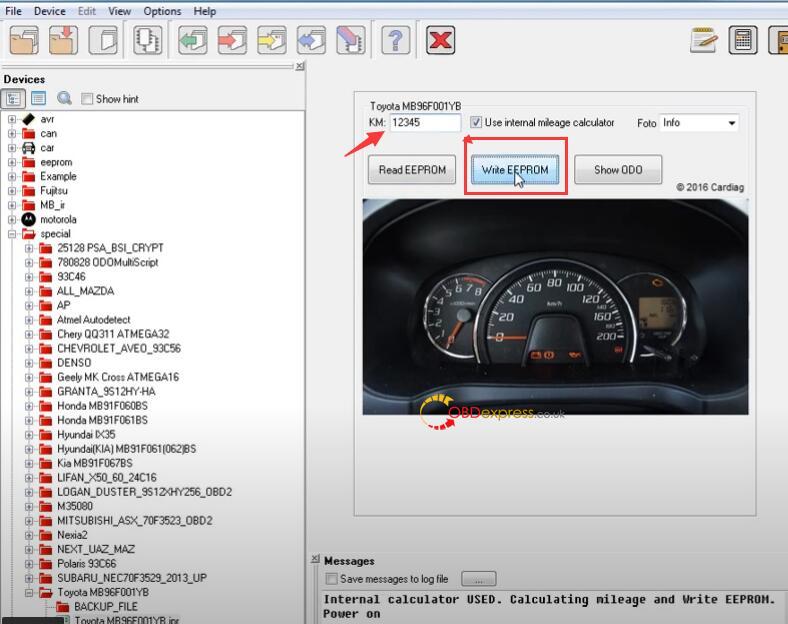Click the open folder toolbar icon
The width and height of the screenshot is (788, 624).
click(x=24, y=40)
